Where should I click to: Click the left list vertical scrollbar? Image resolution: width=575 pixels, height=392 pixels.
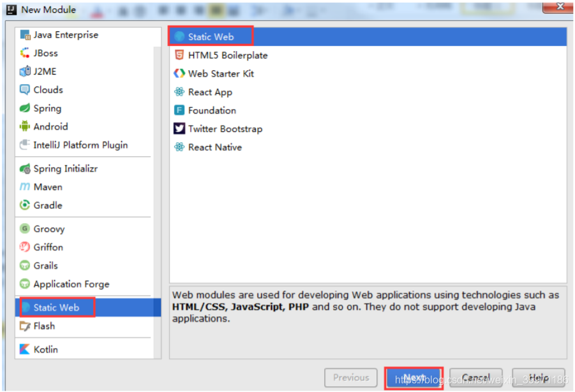pos(157,201)
